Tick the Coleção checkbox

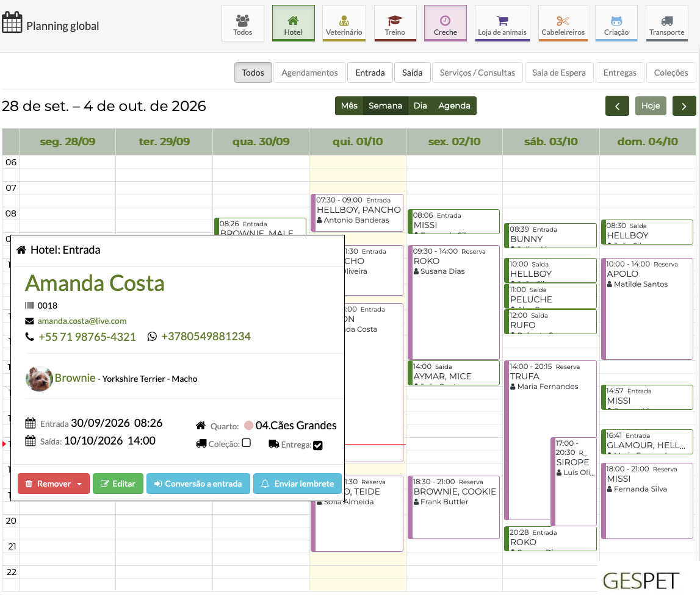pyautogui.click(x=247, y=443)
